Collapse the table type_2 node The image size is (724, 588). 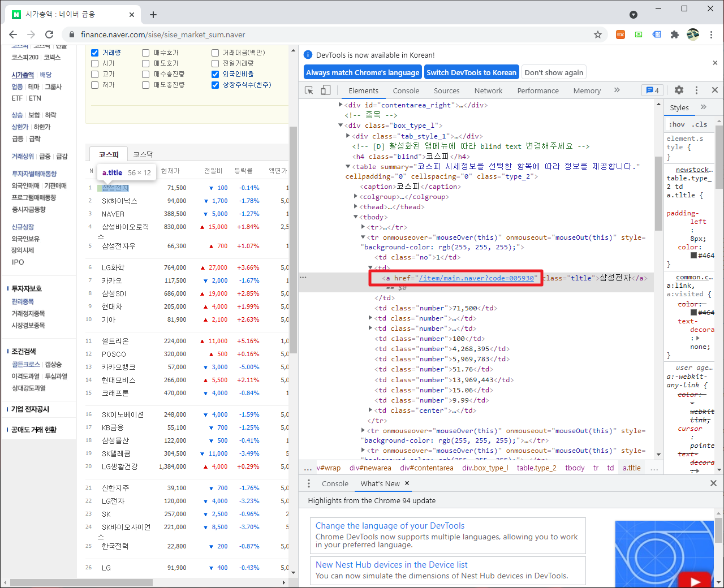(x=348, y=166)
